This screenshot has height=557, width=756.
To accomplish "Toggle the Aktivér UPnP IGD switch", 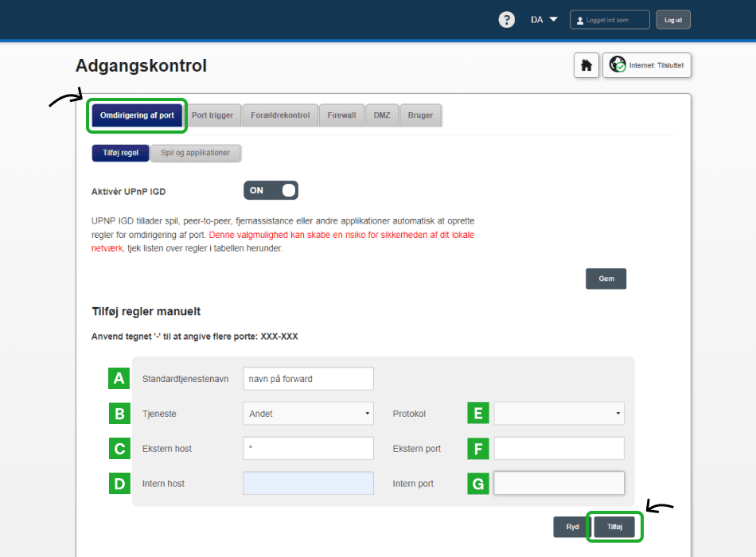I will pos(271,190).
